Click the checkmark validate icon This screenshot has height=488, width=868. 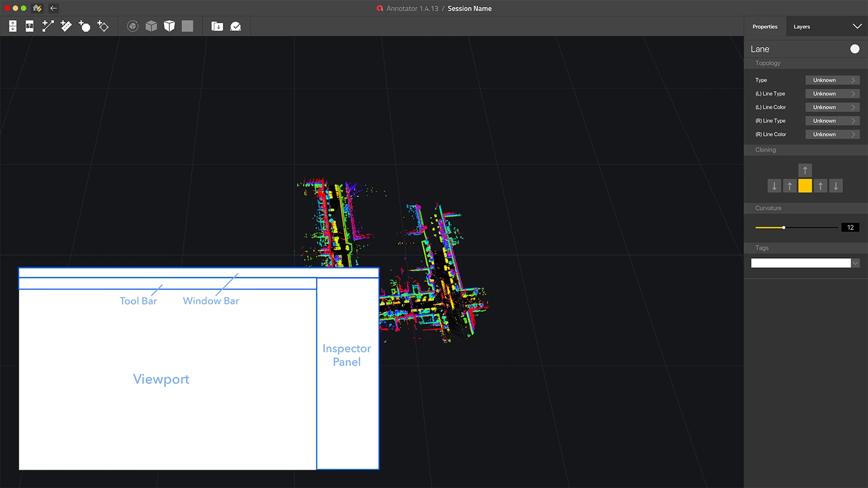[x=235, y=26]
